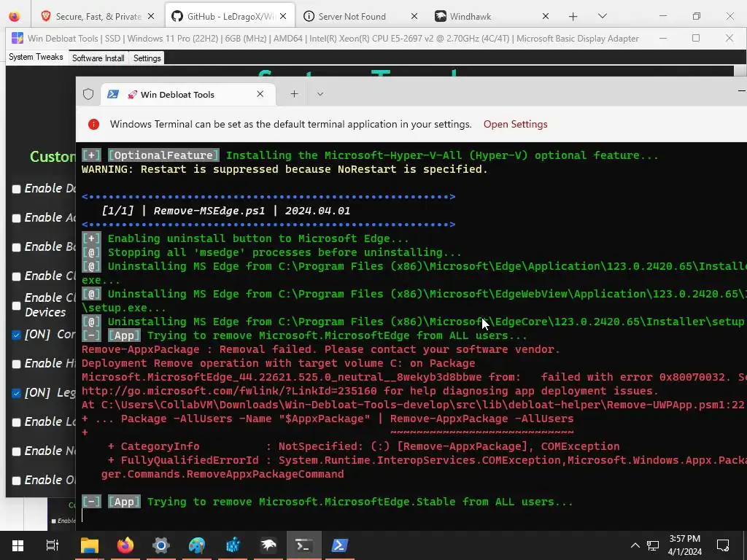Open the Windhawk eagle icon in taskbar
This screenshot has width=747, height=560.
[x=268, y=545]
